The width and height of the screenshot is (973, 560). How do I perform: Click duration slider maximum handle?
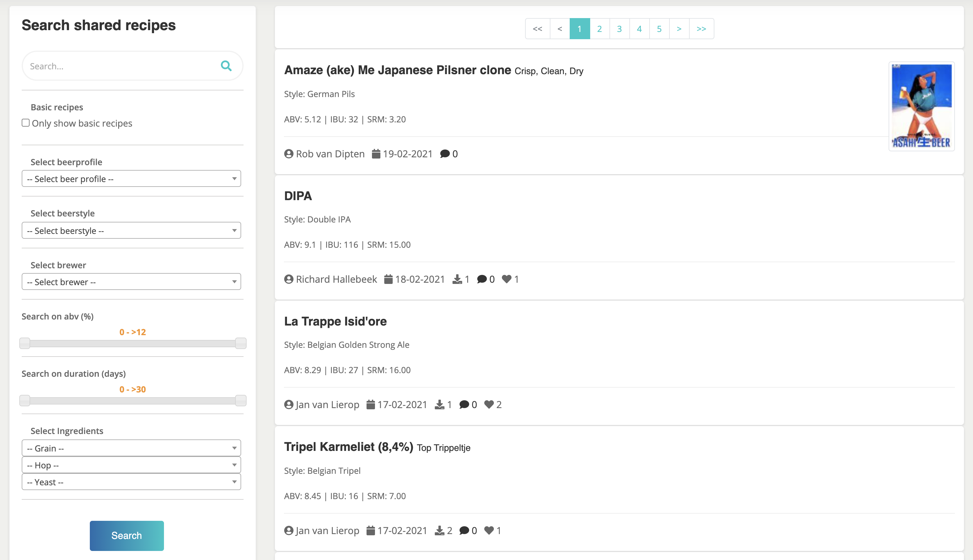click(x=241, y=400)
